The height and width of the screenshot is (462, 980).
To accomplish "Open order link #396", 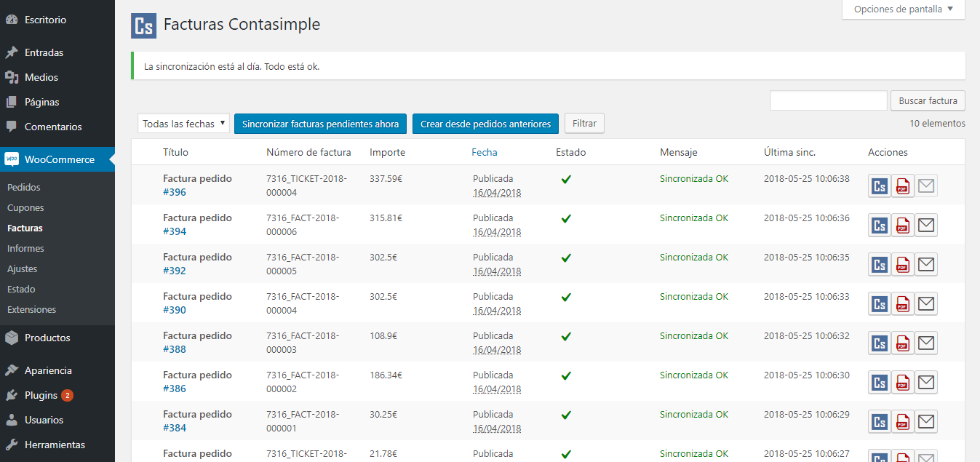I will [175, 192].
